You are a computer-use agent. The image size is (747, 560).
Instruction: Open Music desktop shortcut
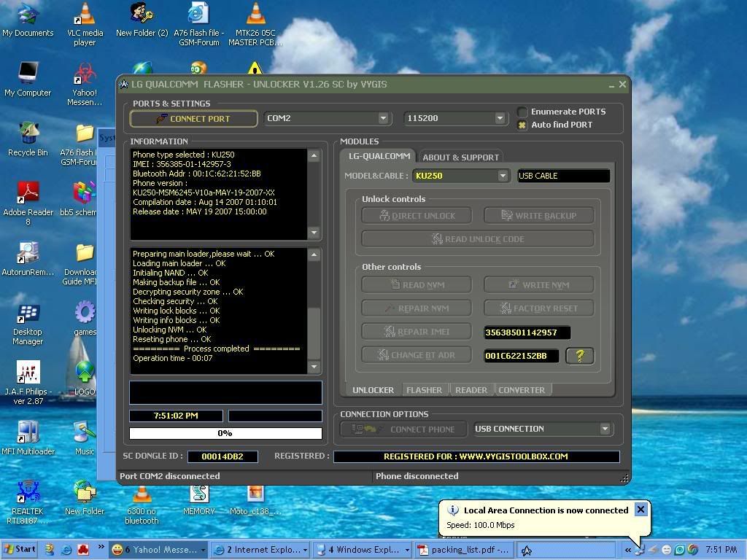[x=85, y=438]
